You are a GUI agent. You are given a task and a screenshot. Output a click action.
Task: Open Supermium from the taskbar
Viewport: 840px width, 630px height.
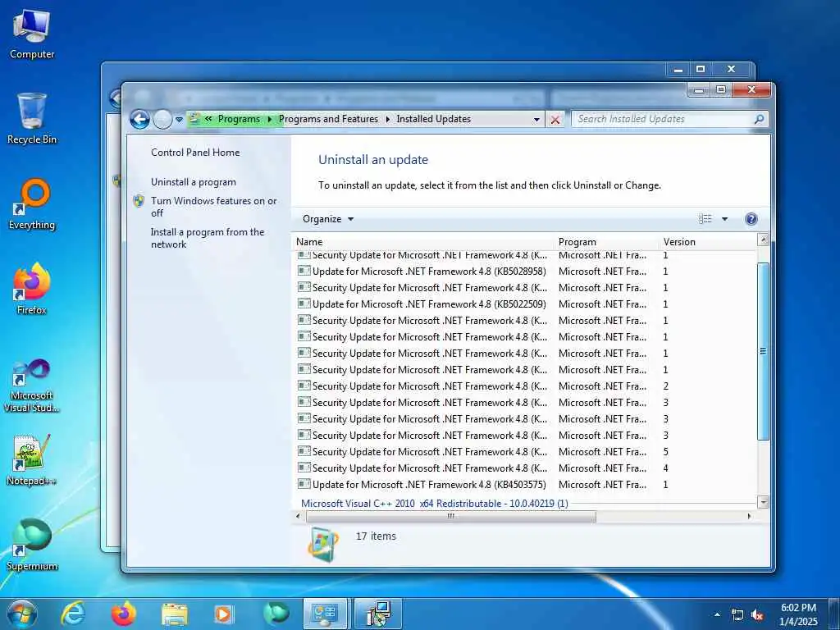pos(276,614)
